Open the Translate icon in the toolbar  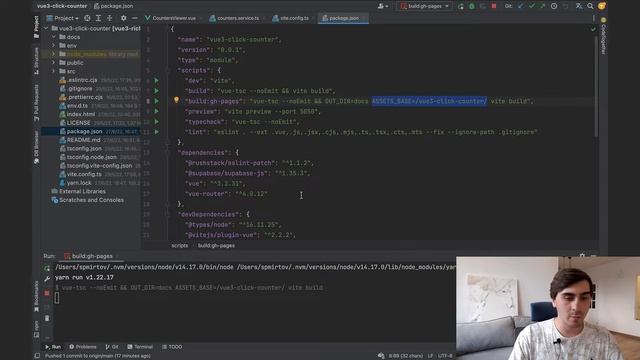click(x=579, y=6)
